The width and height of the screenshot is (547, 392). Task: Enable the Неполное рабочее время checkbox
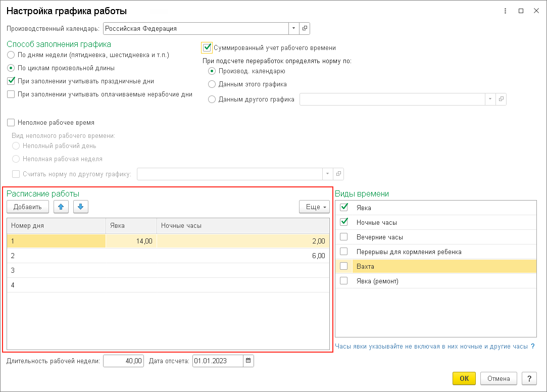click(11, 122)
